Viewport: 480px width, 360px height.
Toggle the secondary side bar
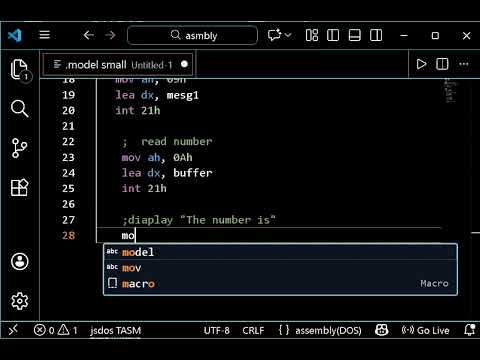pyautogui.click(x=376, y=35)
